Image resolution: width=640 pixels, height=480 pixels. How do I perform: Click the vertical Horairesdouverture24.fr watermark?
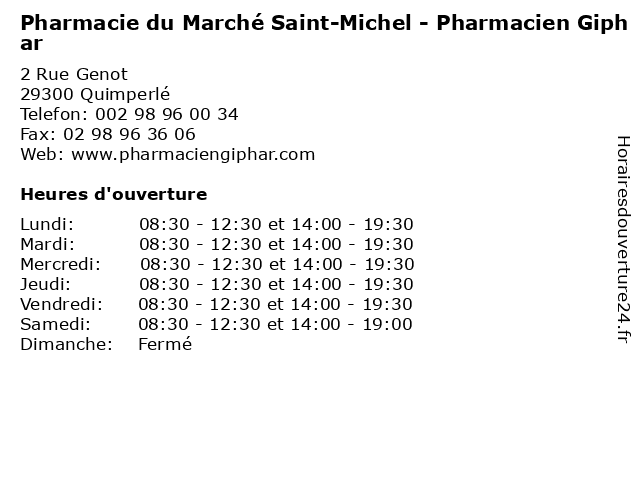click(622, 239)
